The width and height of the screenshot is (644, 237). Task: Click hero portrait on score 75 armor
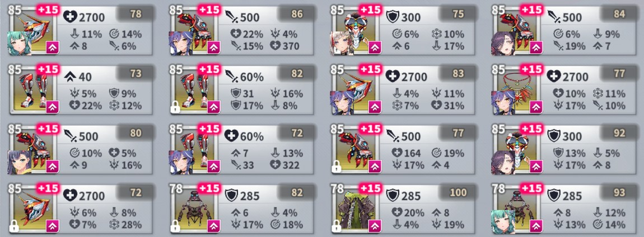pos(341,43)
